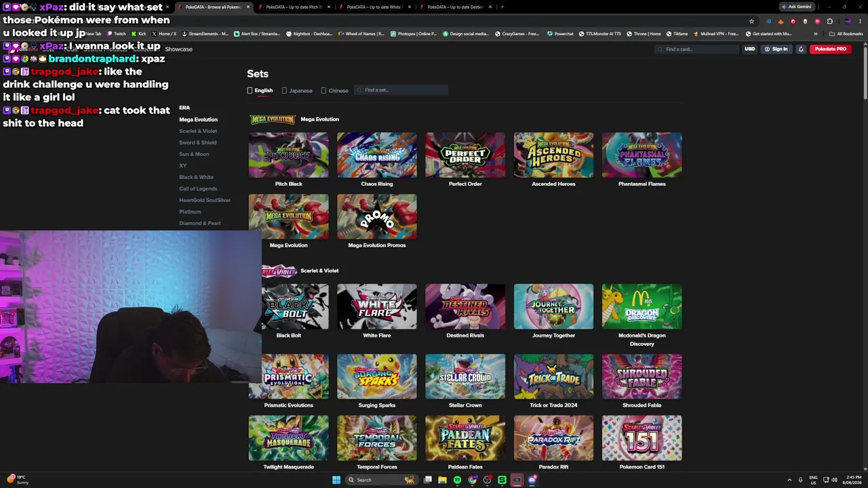Open Chrome three-dot menu
This screenshot has height=488, width=868.
point(860,21)
